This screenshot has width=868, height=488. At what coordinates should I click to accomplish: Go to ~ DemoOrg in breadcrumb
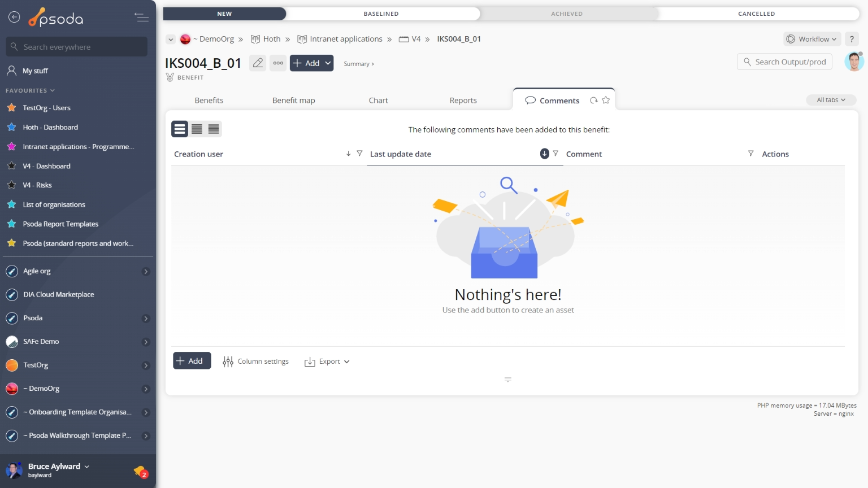point(213,39)
